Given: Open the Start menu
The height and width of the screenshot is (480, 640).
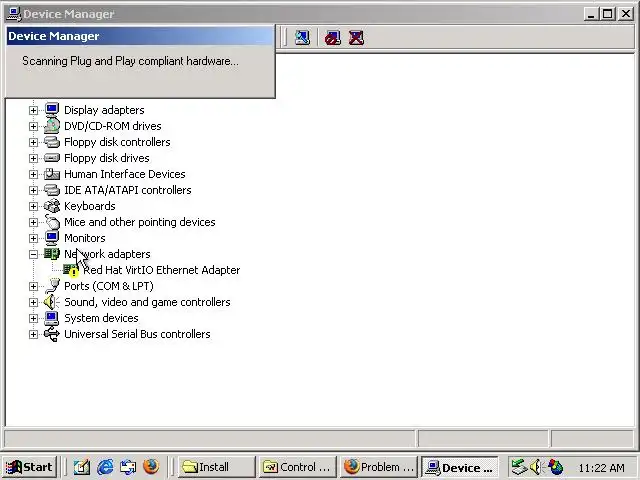Looking at the screenshot, I should point(29,467).
